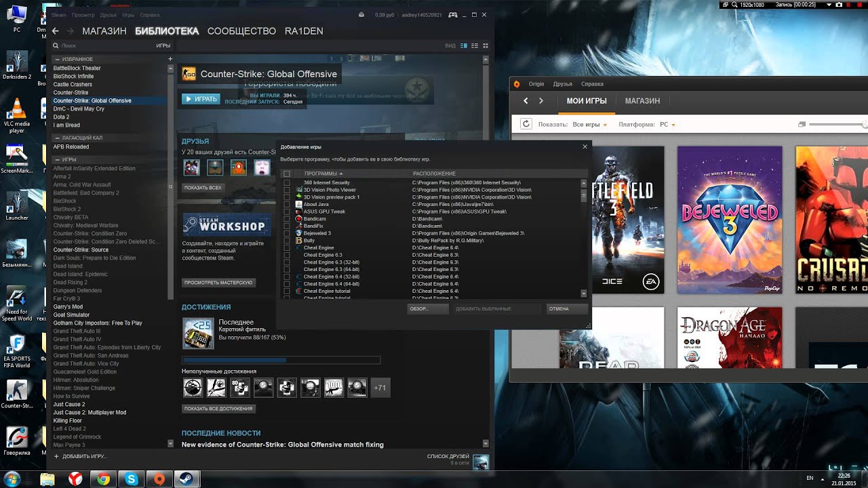
Task: Check the Bandicam checkbox
Action: click(287, 219)
